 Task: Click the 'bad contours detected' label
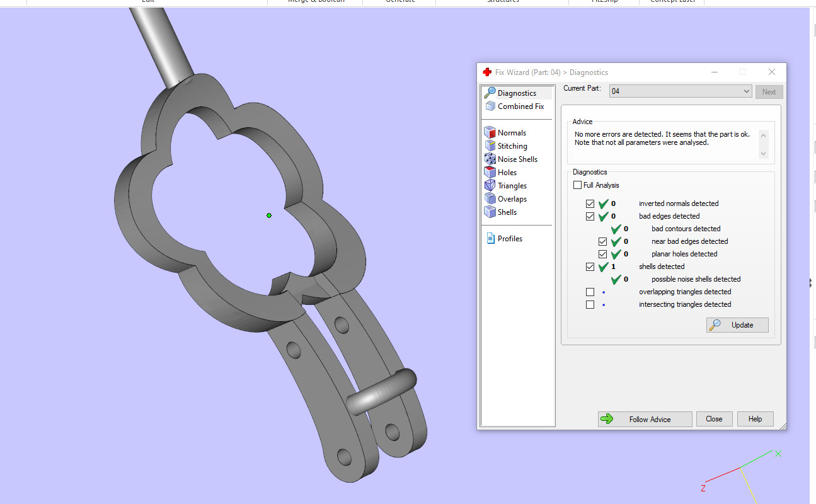pos(686,229)
